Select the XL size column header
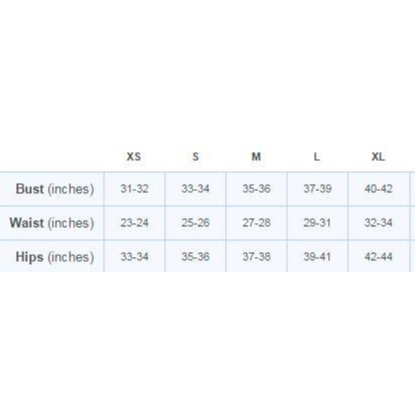The image size is (415, 415). pyautogui.click(x=378, y=156)
